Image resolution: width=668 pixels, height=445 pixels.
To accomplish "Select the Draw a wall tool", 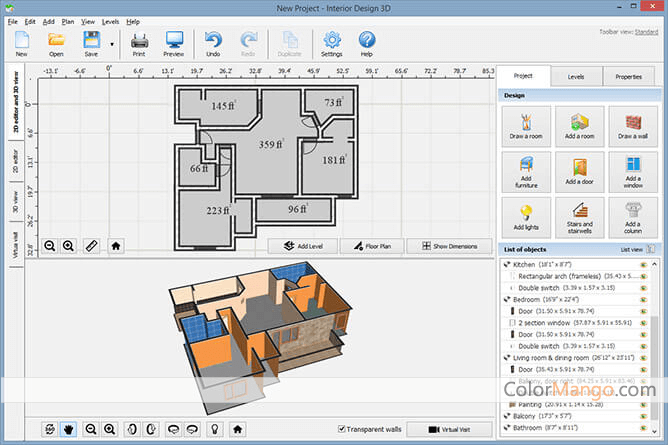I will pyautogui.click(x=633, y=126).
